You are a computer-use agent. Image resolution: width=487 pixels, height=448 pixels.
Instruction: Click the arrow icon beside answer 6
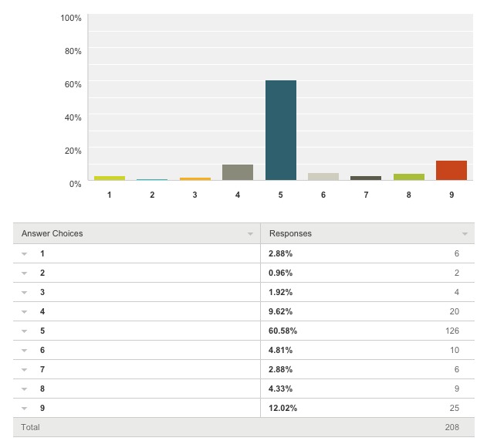(24, 351)
